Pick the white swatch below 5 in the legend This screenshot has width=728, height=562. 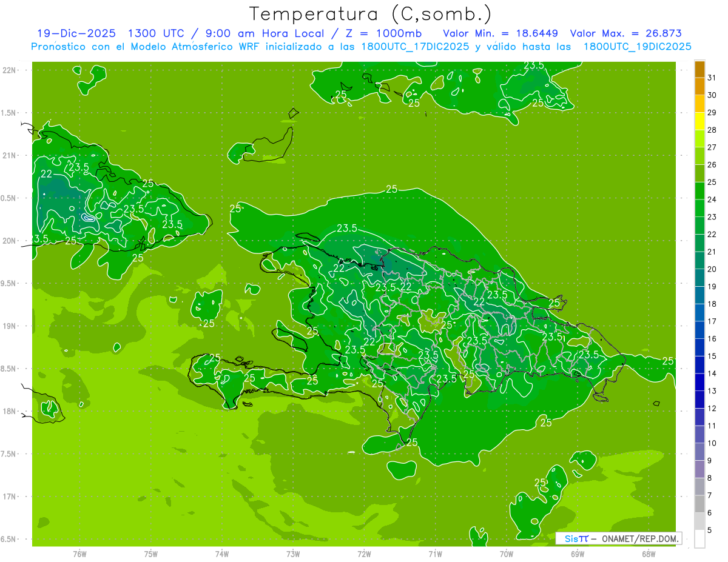(x=699, y=539)
